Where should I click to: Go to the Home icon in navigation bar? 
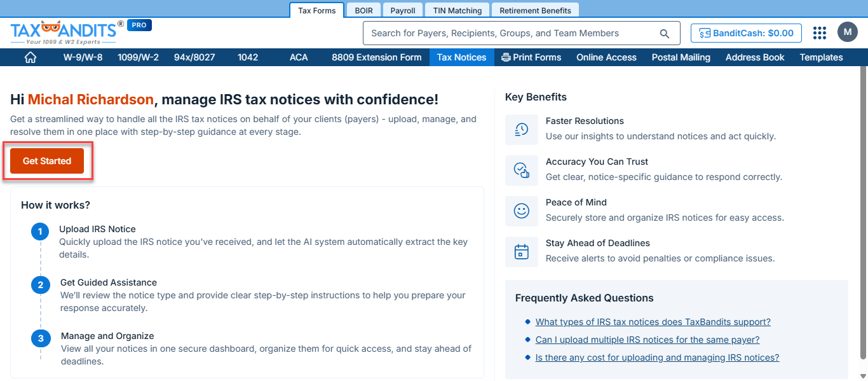tap(30, 57)
